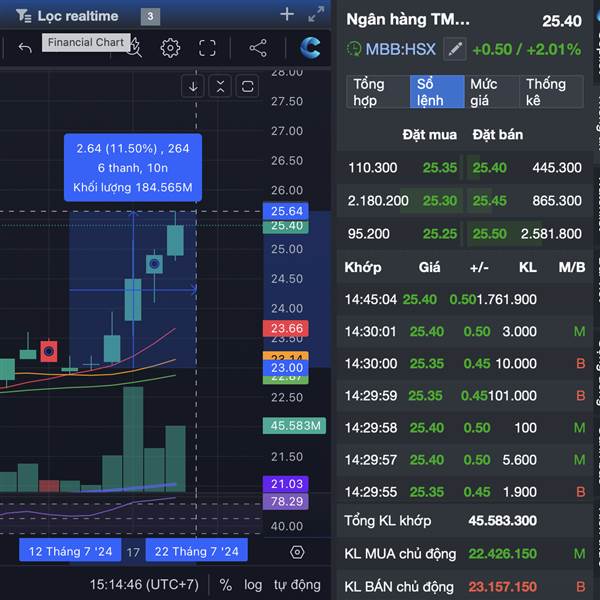
Task: Move pane down with arrow button
Action: [x=193, y=86]
